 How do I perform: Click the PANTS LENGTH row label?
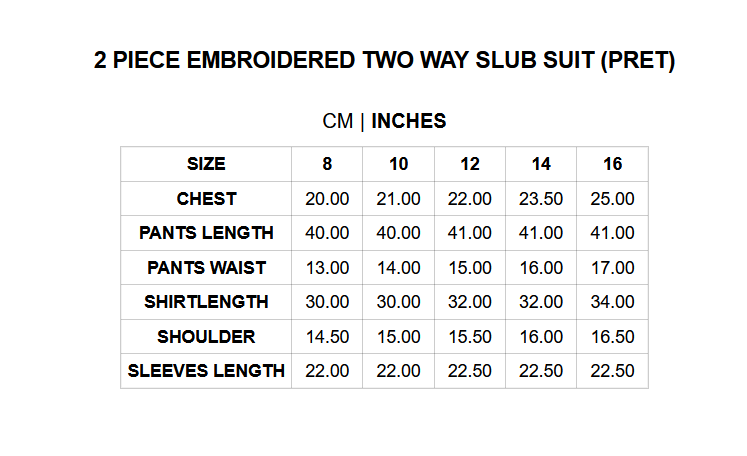tap(206, 233)
